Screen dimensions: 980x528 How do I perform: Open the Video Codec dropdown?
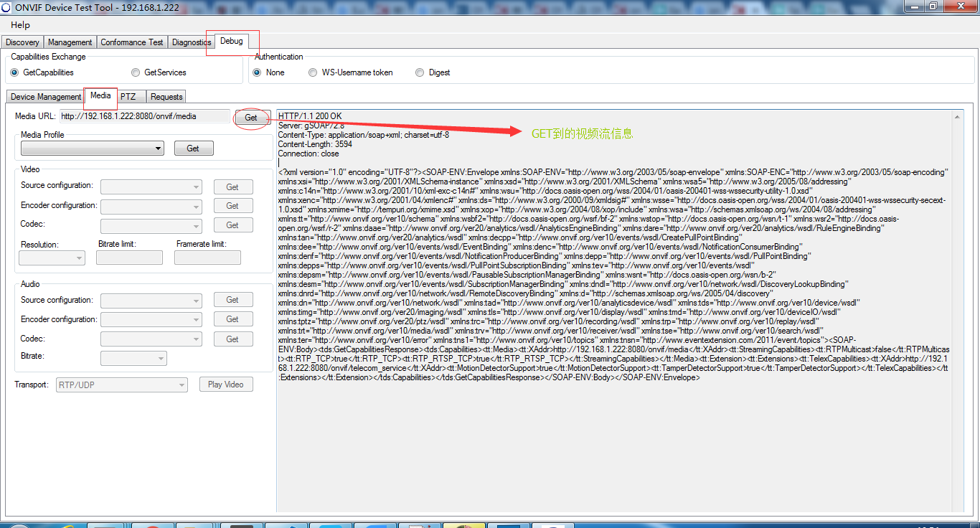(x=151, y=226)
